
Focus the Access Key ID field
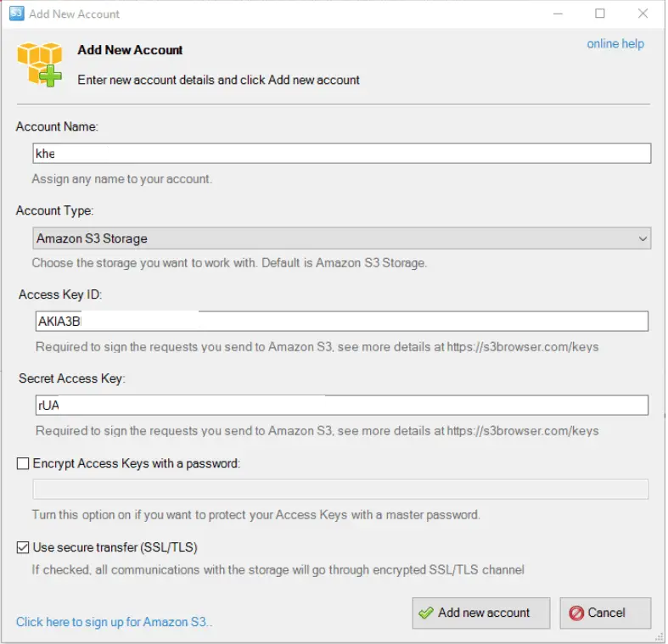342,322
